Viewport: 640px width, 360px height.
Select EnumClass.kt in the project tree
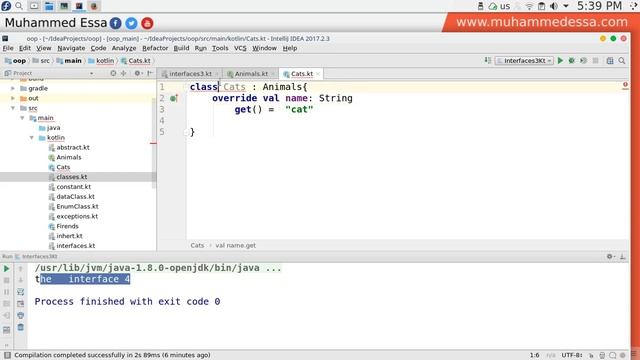[x=78, y=207]
